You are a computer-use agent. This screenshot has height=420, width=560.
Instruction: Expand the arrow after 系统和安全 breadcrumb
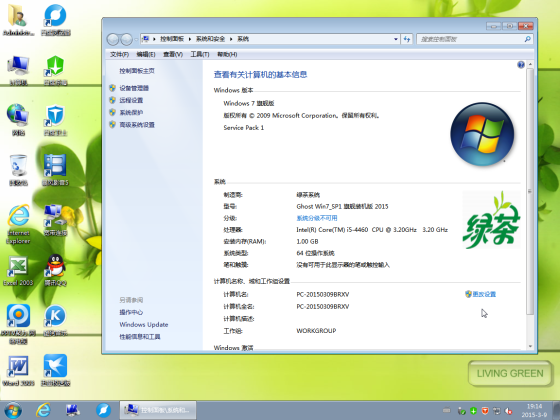pyautogui.click(x=231, y=39)
